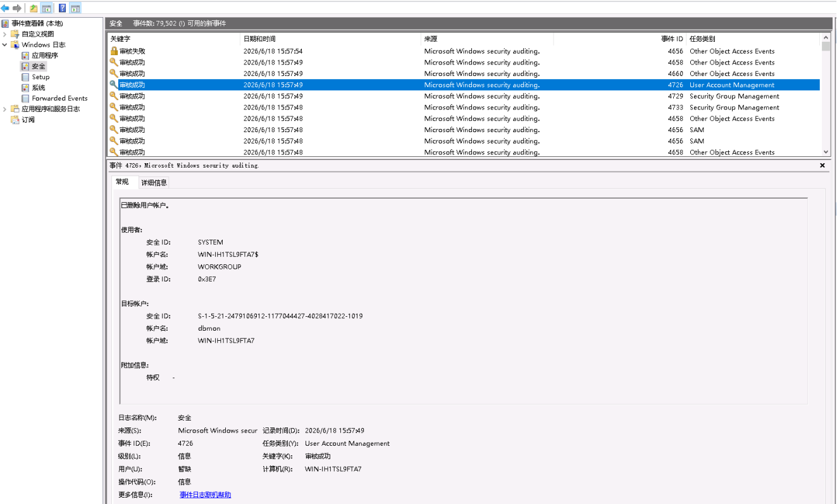This screenshot has height=504, width=837.
Task: Select event 4729 Security Group Management row
Action: 464,96
